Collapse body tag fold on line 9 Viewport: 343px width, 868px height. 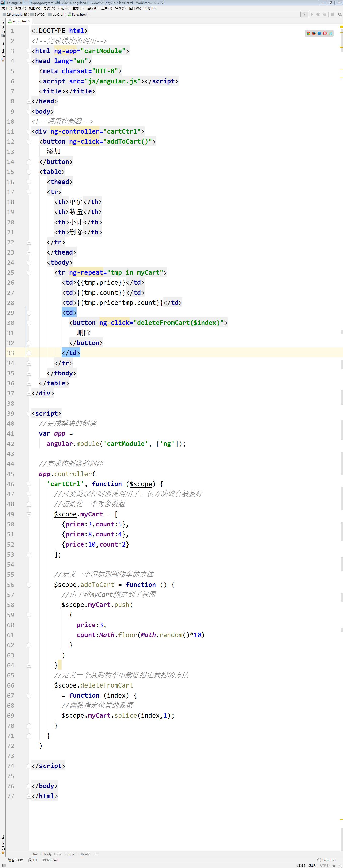pyautogui.click(x=29, y=112)
